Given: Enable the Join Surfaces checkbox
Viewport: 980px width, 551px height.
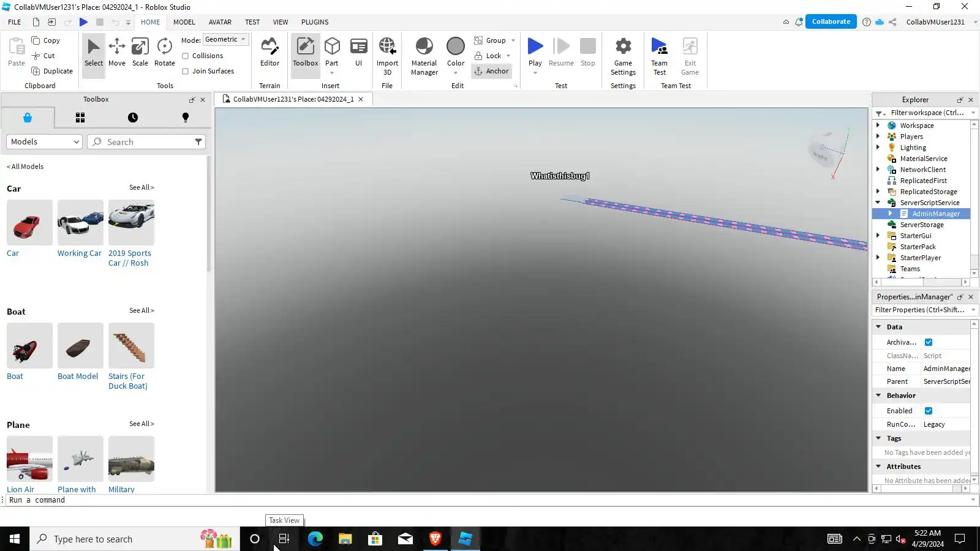Looking at the screenshot, I should pos(185,71).
